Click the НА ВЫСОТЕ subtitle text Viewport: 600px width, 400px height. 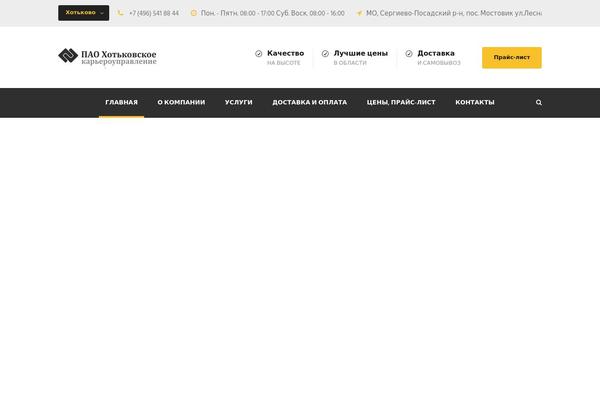click(284, 63)
